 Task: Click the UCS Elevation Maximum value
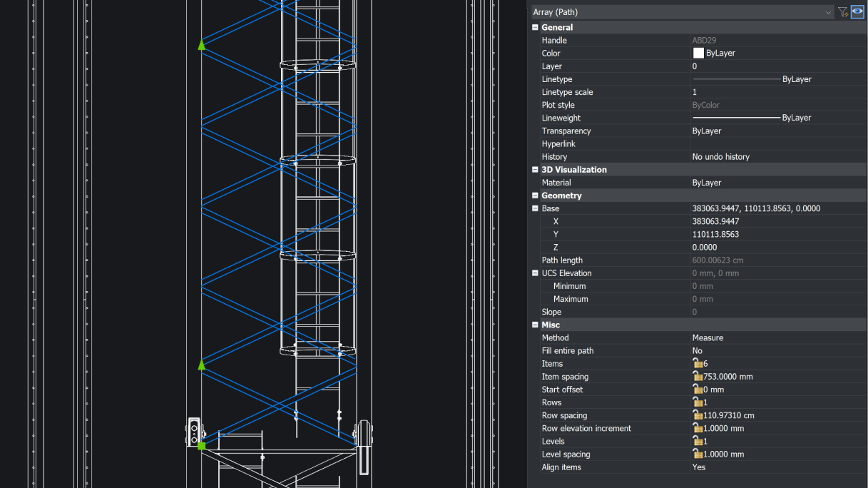[x=703, y=299]
